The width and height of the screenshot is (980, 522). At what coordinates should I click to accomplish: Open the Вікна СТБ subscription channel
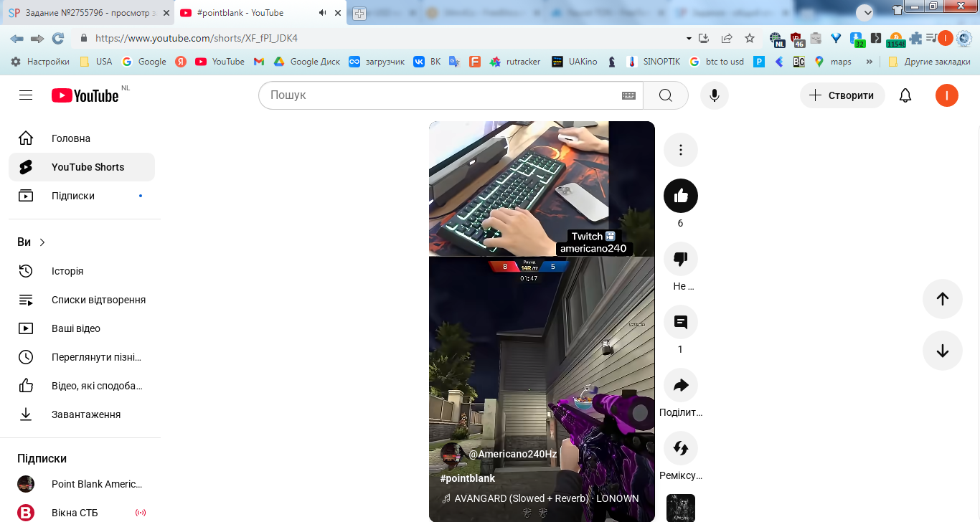tap(82, 513)
